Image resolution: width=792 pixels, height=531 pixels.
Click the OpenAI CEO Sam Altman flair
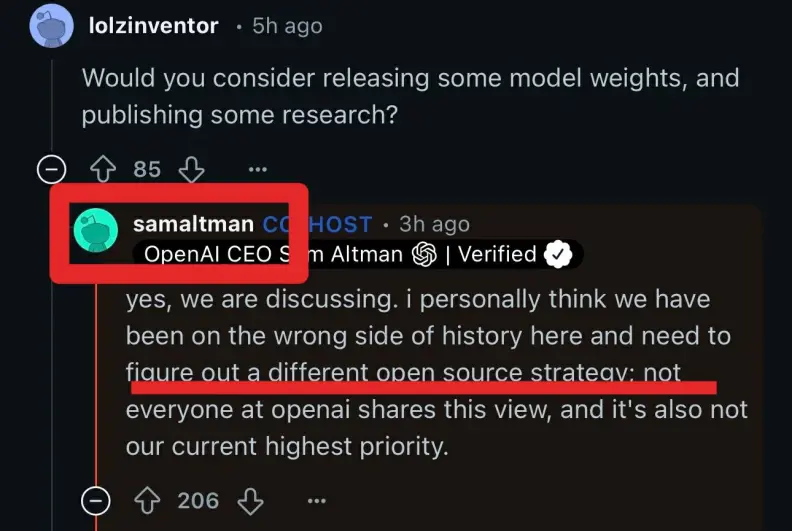(270, 255)
